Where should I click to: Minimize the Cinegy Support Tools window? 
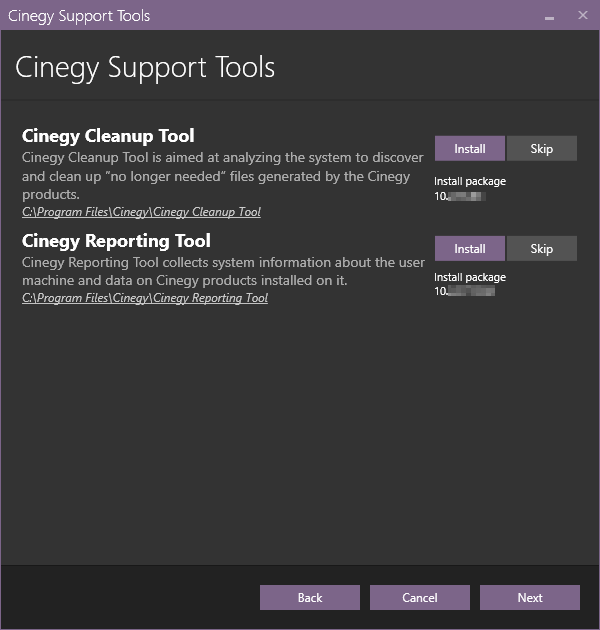pyautogui.click(x=549, y=16)
